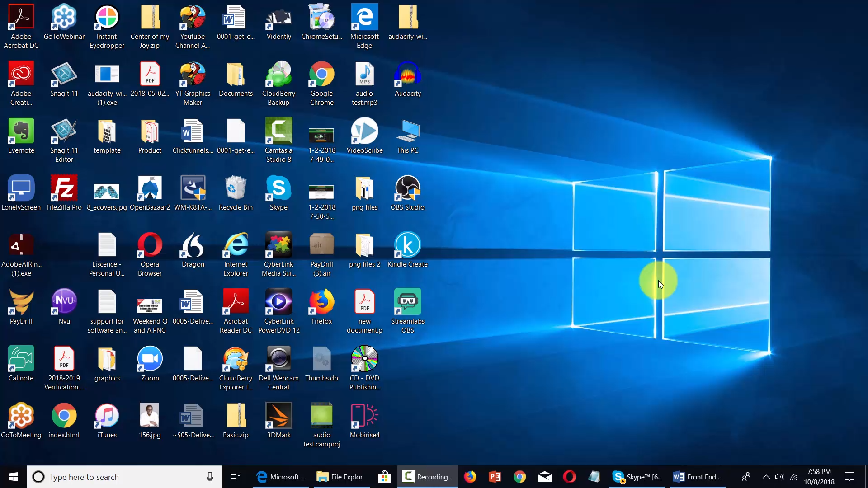
Task: Open the desktop Firefox shortcut
Action: click(321, 306)
